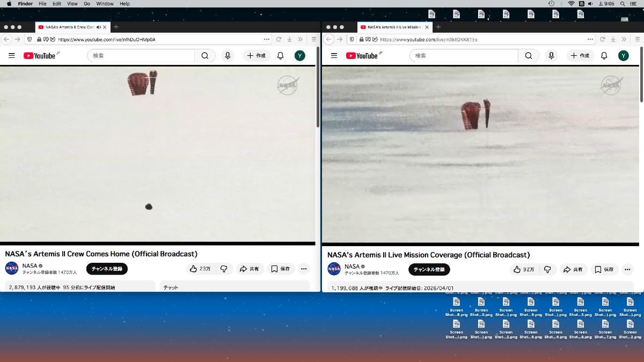Reload page in left browser window
The height and width of the screenshot is (362, 644).
279,39
